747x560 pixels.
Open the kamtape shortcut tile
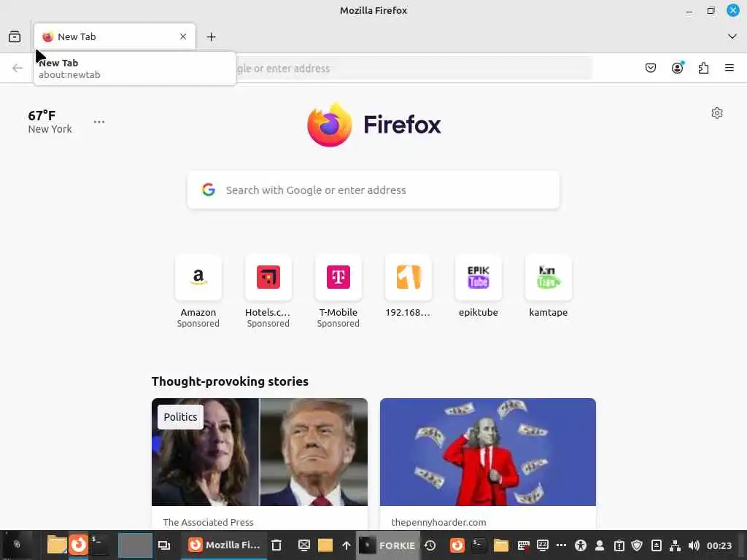(549, 286)
